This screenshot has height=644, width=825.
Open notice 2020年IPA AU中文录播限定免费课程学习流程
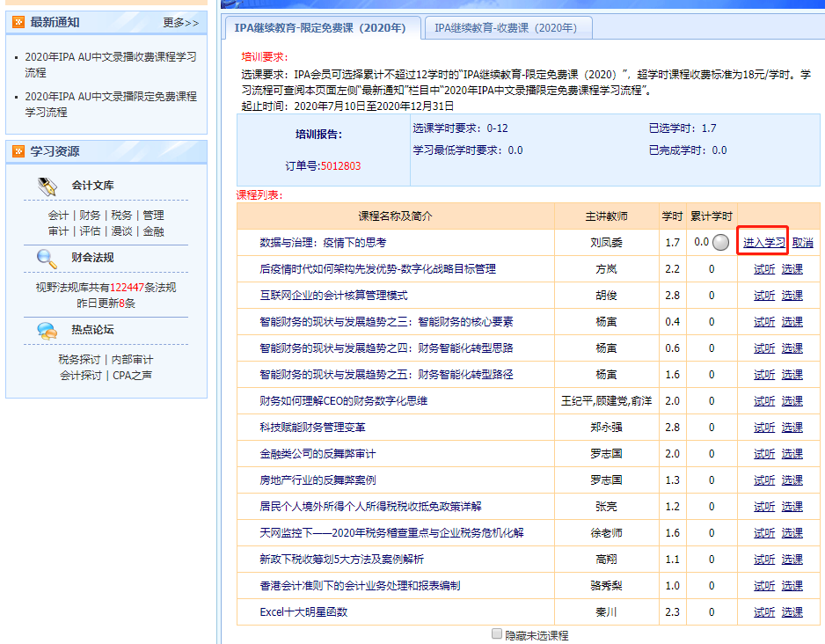click(x=111, y=104)
